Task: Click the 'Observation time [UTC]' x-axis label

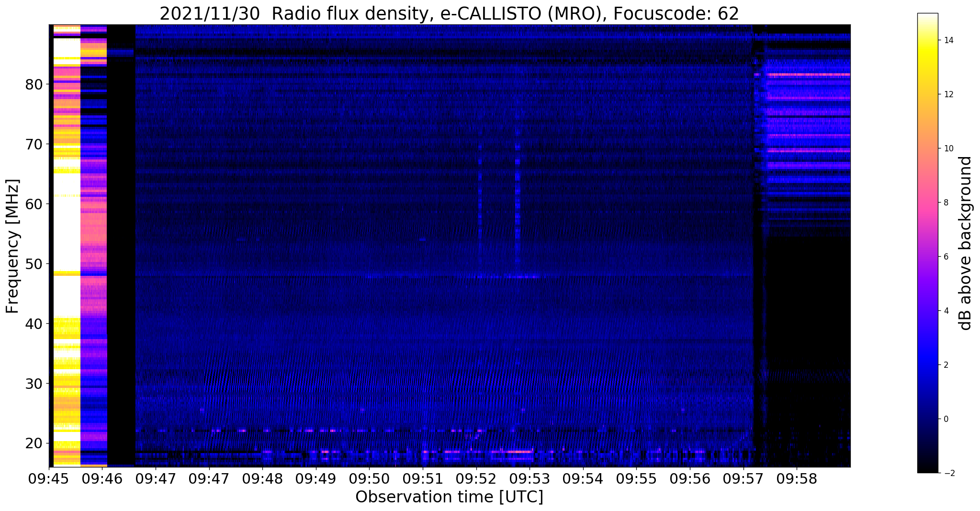Action: 449,497
